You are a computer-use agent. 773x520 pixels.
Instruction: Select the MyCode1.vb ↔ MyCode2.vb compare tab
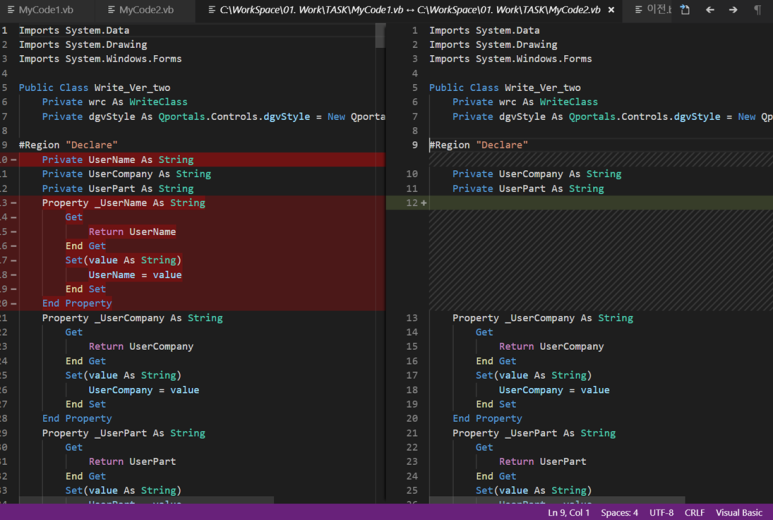click(x=410, y=10)
